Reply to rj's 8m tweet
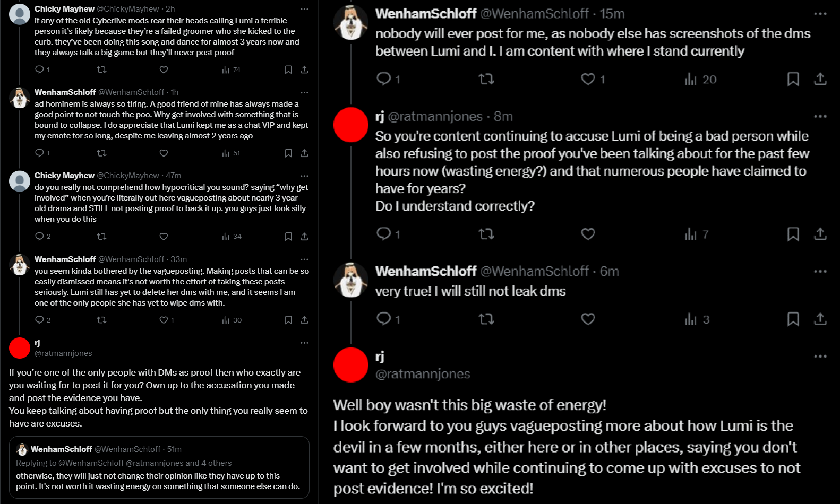 tap(383, 234)
